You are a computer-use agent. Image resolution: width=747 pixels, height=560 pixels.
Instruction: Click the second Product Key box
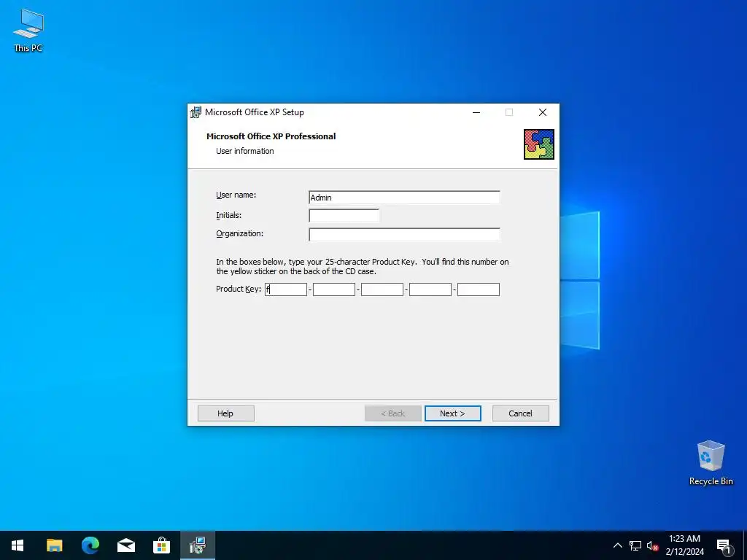click(334, 289)
